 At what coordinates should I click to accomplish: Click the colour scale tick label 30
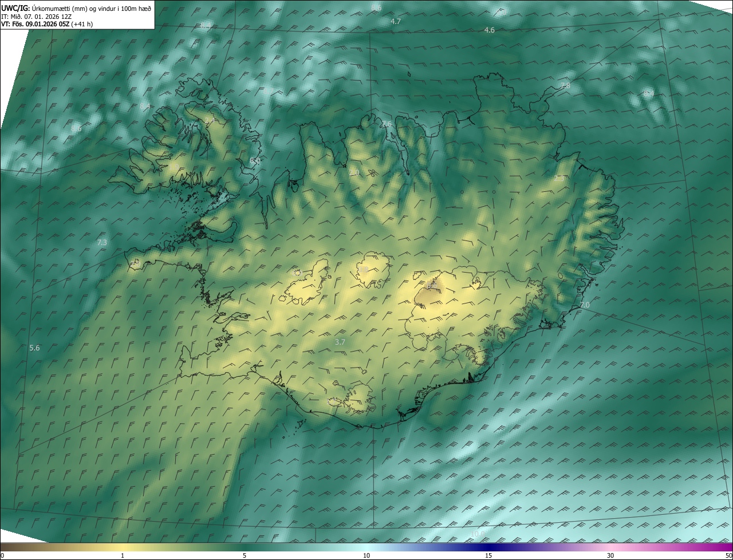pyautogui.click(x=610, y=555)
